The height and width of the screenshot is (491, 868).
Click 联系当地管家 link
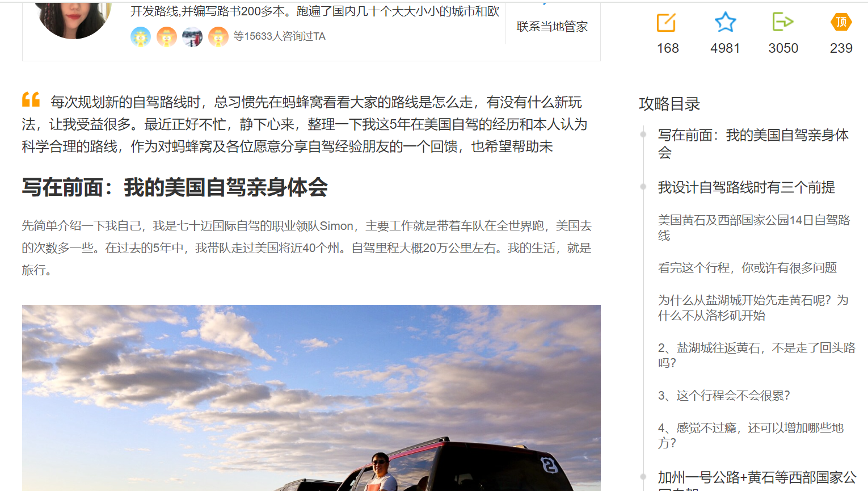(552, 27)
